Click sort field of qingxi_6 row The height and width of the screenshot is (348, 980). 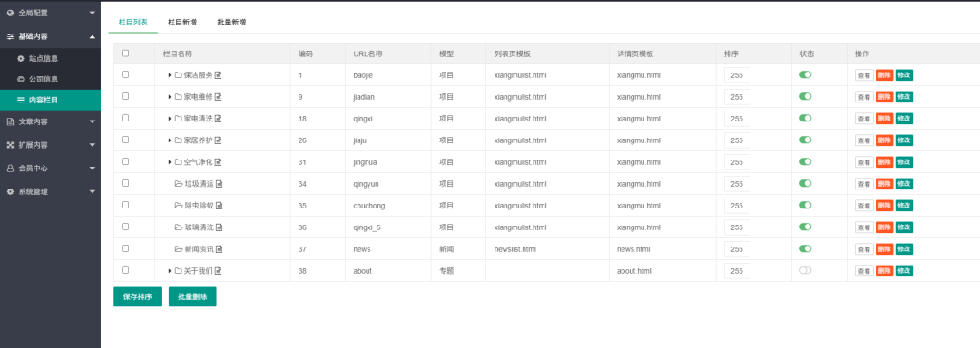(737, 227)
